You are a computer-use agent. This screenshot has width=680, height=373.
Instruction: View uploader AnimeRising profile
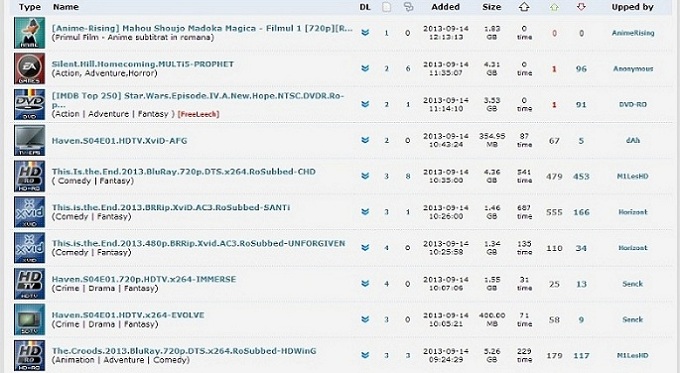click(x=633, y=33)
